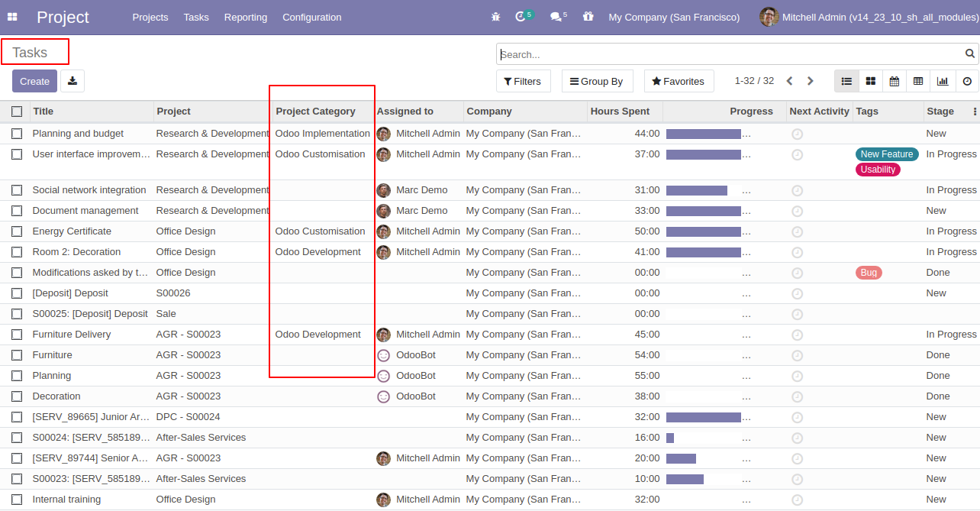The width and height of the screenshot is (980, 511).
Task: Click the Create button
Action: 34,81
